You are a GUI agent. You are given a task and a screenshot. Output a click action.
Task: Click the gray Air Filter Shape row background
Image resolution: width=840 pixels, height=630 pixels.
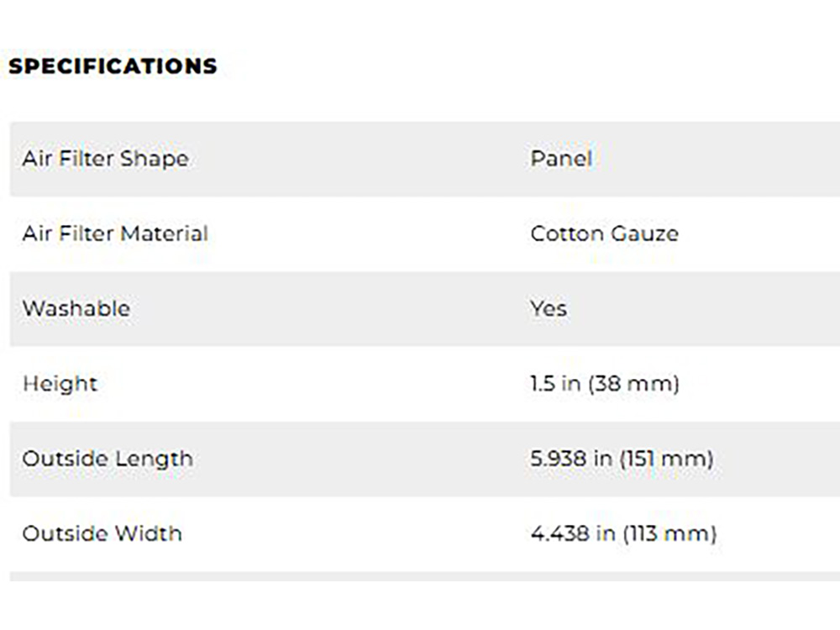tap(425, 159)
